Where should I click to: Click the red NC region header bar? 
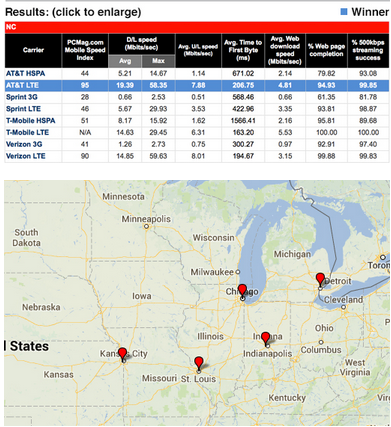197,27
